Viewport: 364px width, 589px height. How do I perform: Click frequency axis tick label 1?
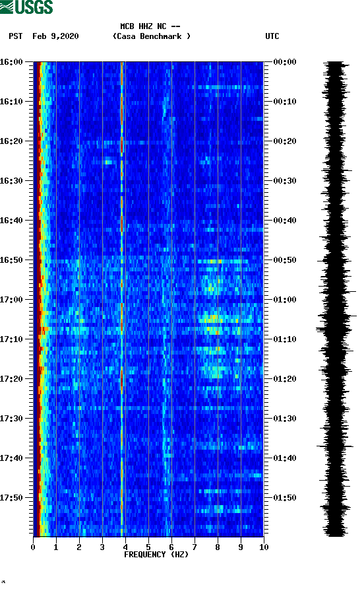pyautogui.click(x=56, y=547)
